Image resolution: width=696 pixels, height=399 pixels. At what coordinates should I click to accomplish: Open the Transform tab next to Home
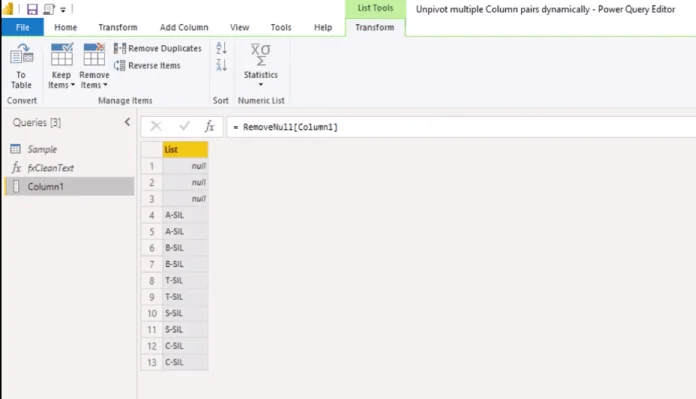click(118, 27)
